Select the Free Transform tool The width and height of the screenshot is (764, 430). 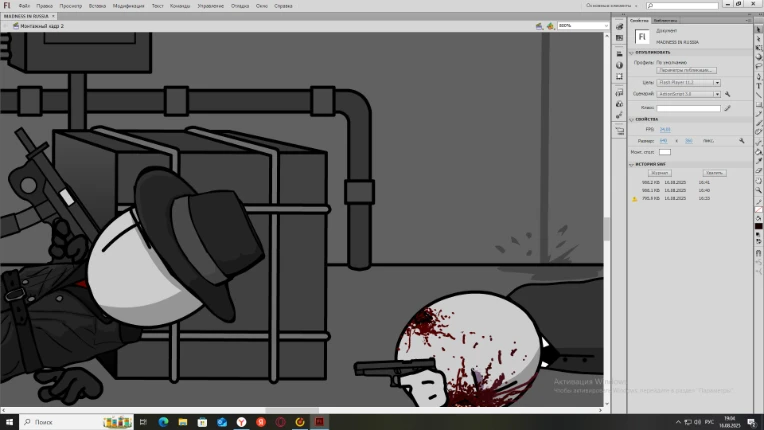pyautogui.click(x=759, y=48)
